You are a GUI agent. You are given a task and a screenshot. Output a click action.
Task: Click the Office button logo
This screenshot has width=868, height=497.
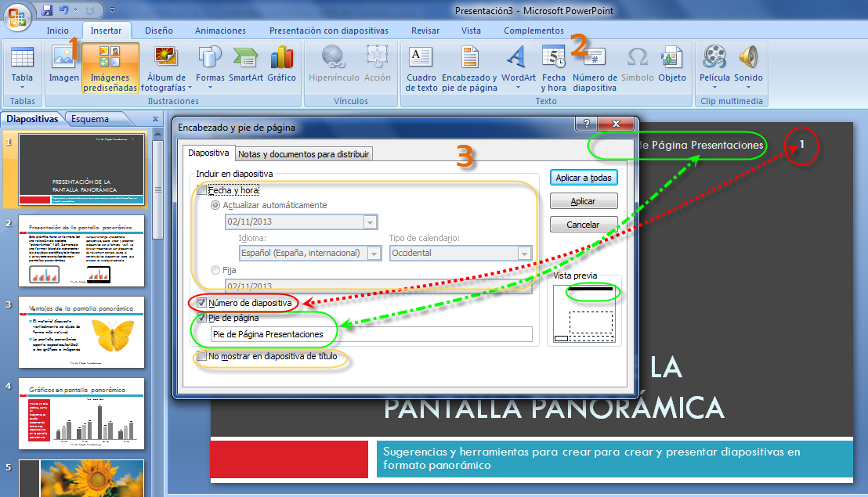coord(16,16)
